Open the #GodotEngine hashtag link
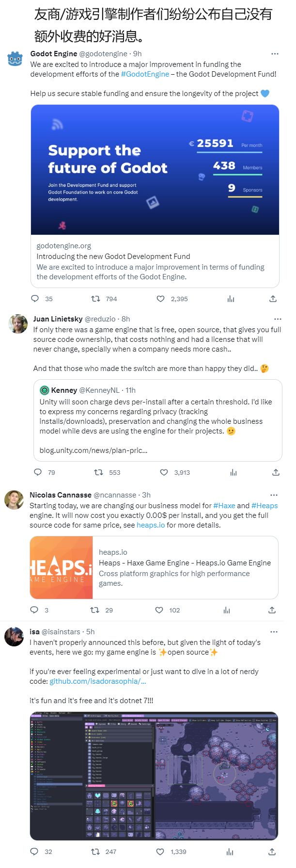Viewport: 296px width, 868px height. click(145, 74)
